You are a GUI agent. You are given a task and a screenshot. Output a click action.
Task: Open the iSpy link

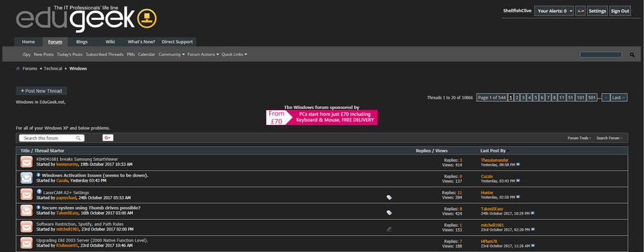click(x=26, y=54)
